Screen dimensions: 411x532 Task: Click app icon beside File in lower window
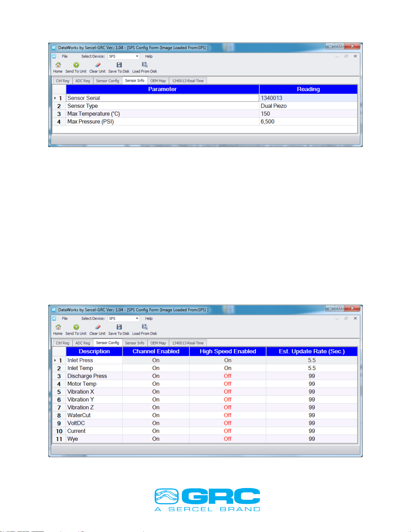pos(54,319)
